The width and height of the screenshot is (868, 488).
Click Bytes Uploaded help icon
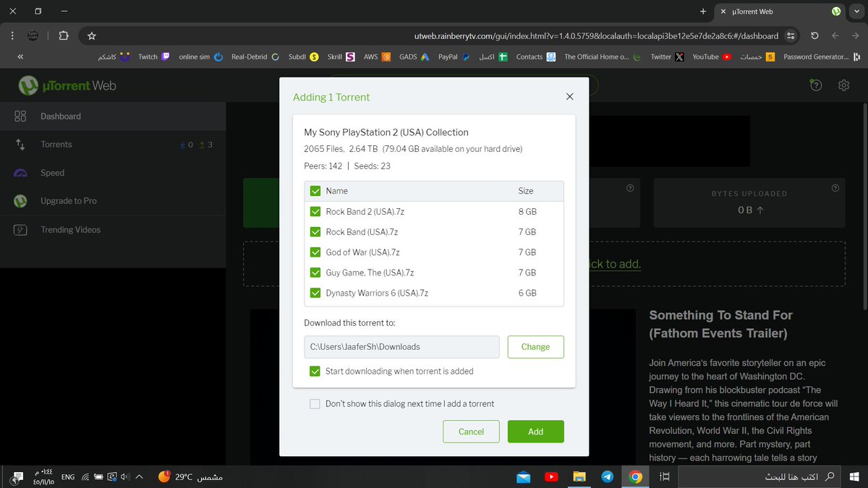point(835,188)
